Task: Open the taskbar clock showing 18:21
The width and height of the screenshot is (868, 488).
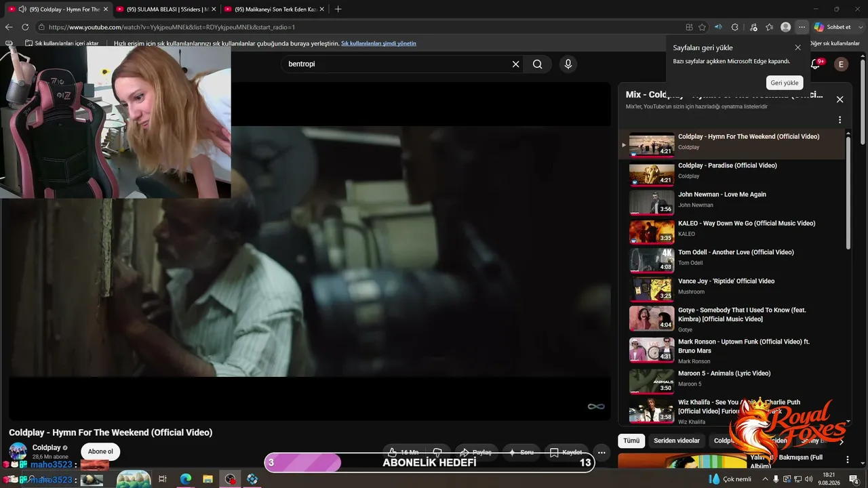Action: (x=829, y=479)
